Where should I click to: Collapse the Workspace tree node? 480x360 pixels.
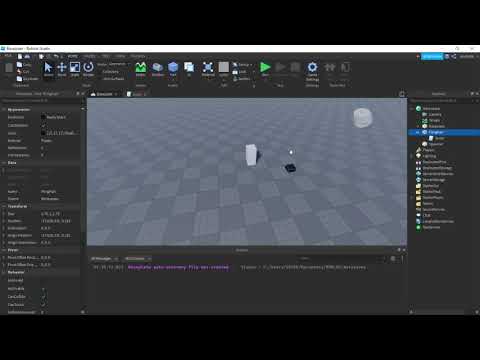click(x=412, y=109)
